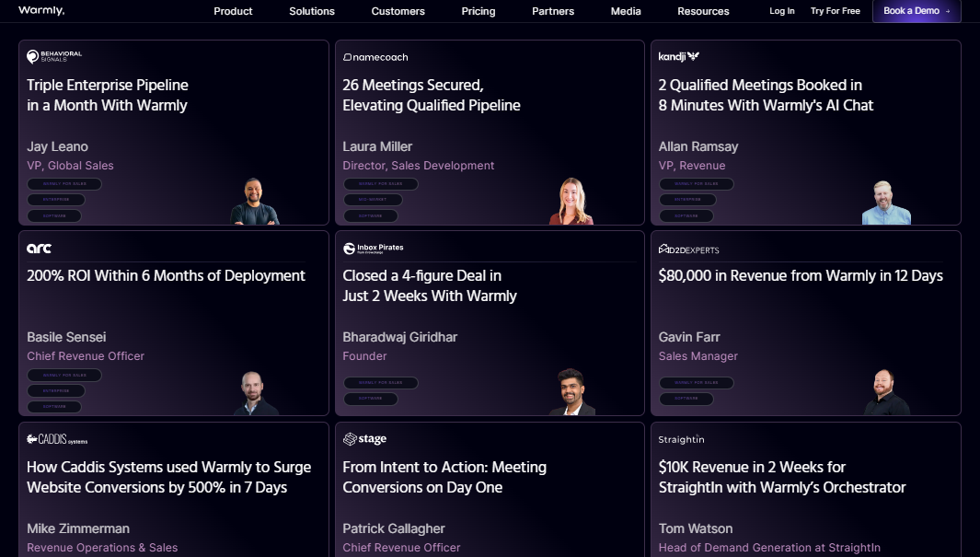Screen dimensions: 980x557
Task: Click the Sales Manager title
Action: [x=698, y=355]
